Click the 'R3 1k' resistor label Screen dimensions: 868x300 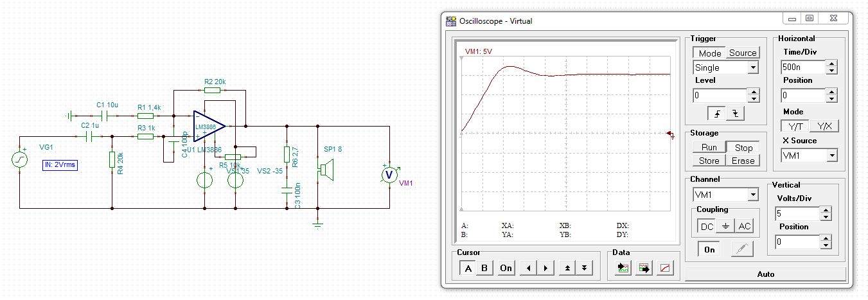[146, 128]
